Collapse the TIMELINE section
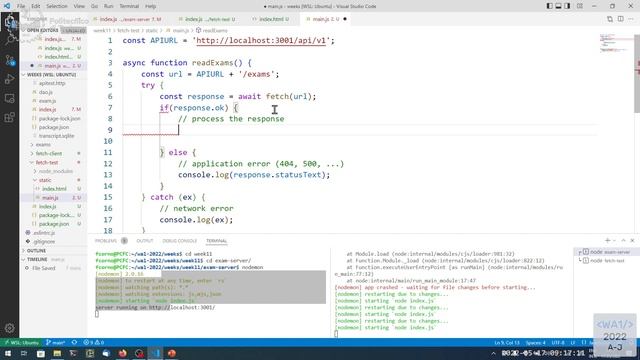This screenshot has height=360, width=640. click(37, 259)
